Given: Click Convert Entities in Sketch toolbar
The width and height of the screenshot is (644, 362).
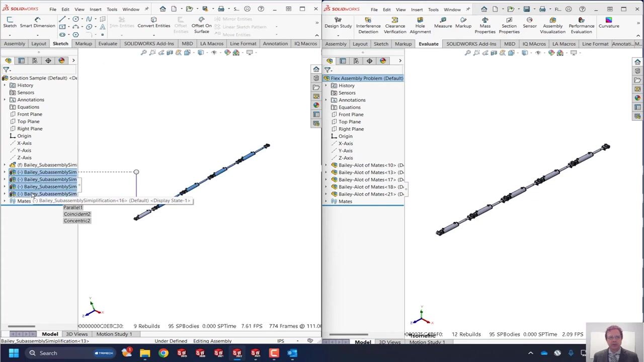Looking at the screenshot, I should coord(153,23).
